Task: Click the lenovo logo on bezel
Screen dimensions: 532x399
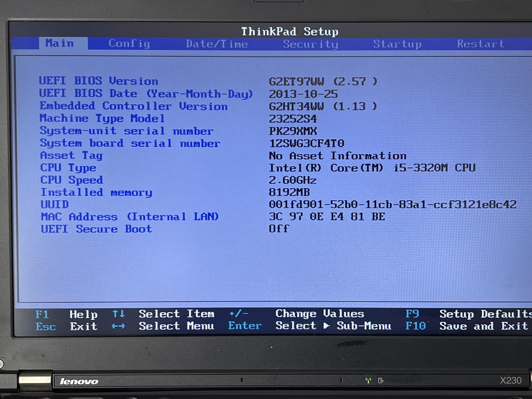Action: coord(79,381)
